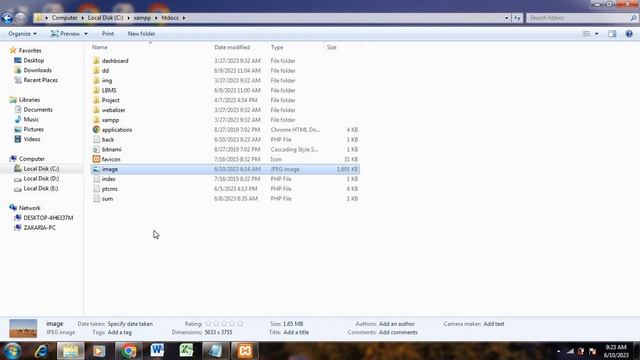Select Downloads in Favorites
This screenshot has width=640, height=360.
click(x=37, y=70)
